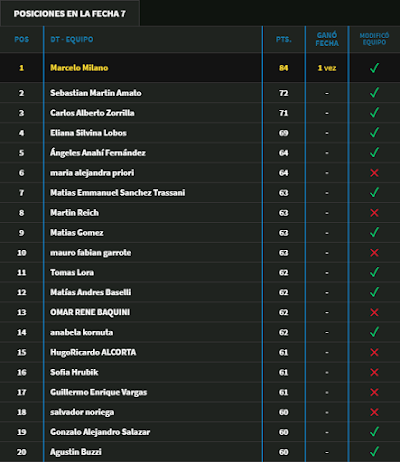The width and height of the screenshot is (400, 462).
Task: Click the green check for Eliana Silvina Lobos
Action: point(374,132)
